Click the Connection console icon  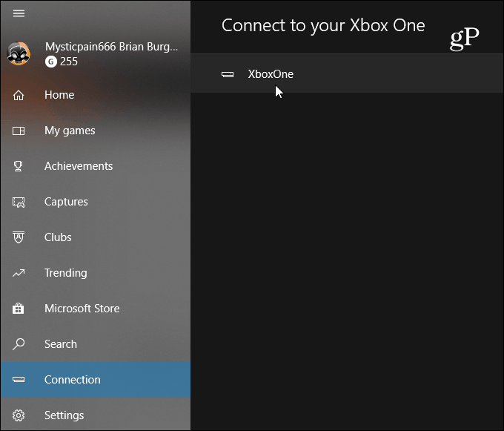[19, 380]
